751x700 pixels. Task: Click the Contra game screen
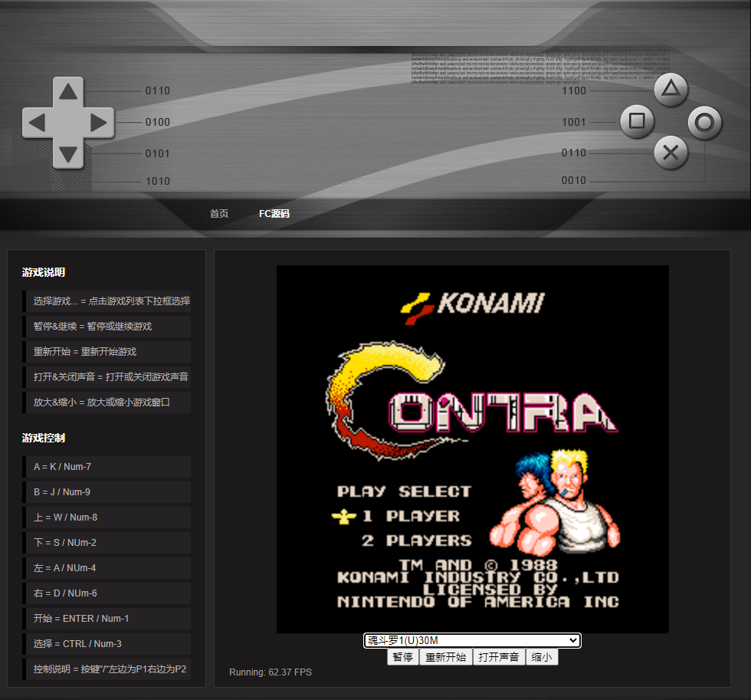click(472, 449)
